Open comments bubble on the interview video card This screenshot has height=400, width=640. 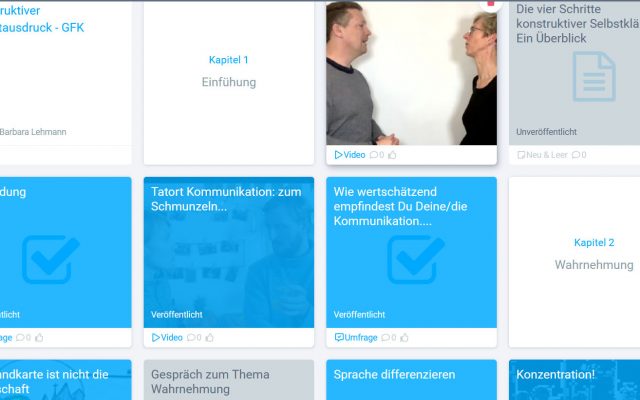click(x=373, y=155)
